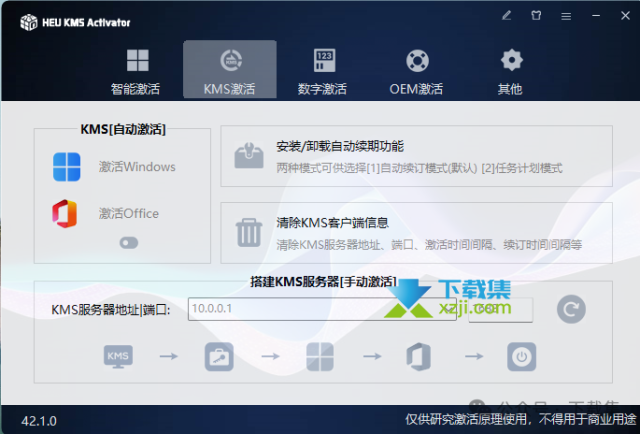Click the briefcase key step icon
Screen dimensions: 640x434
click(x=219, y=356)
